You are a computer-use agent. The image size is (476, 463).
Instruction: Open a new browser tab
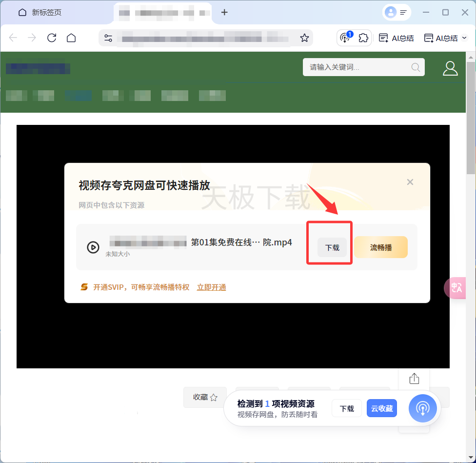click(x=224, y=13)
